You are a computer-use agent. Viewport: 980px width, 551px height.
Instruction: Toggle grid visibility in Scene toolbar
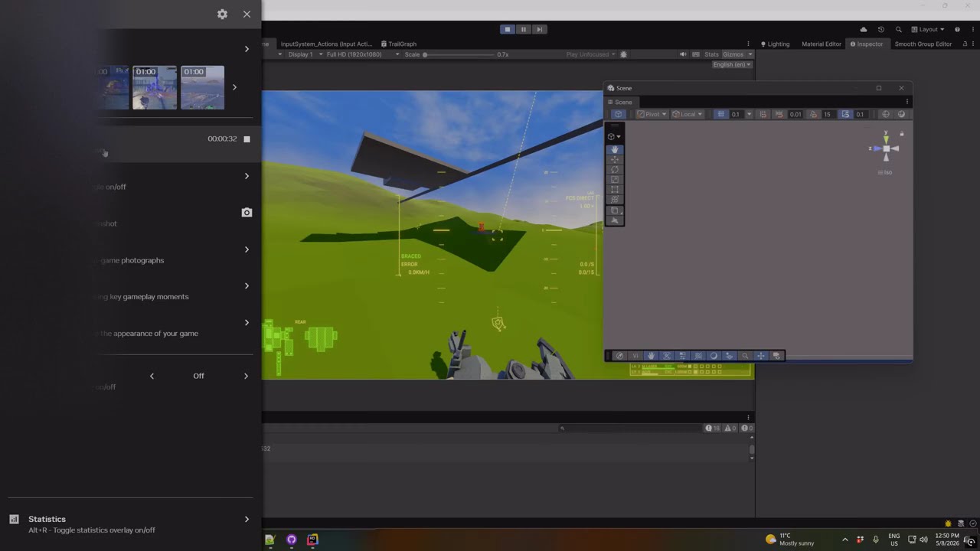(x=720, y=114)
